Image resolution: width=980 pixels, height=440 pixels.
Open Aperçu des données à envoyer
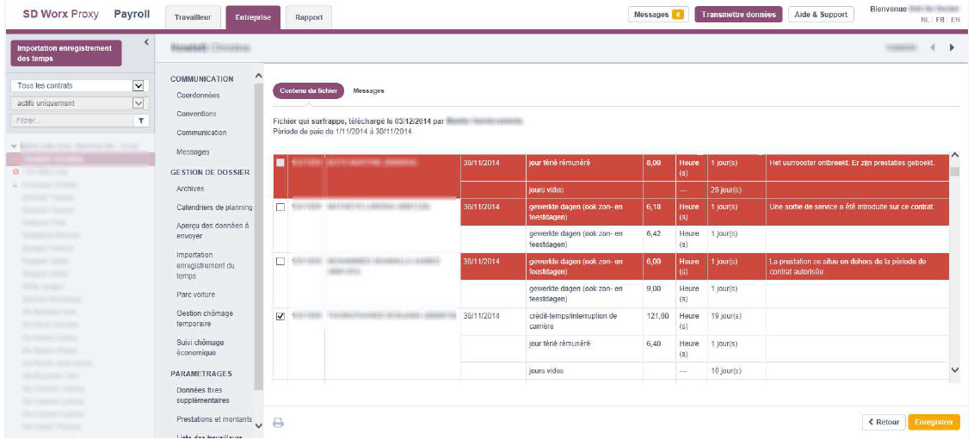(x=213, y=230)
